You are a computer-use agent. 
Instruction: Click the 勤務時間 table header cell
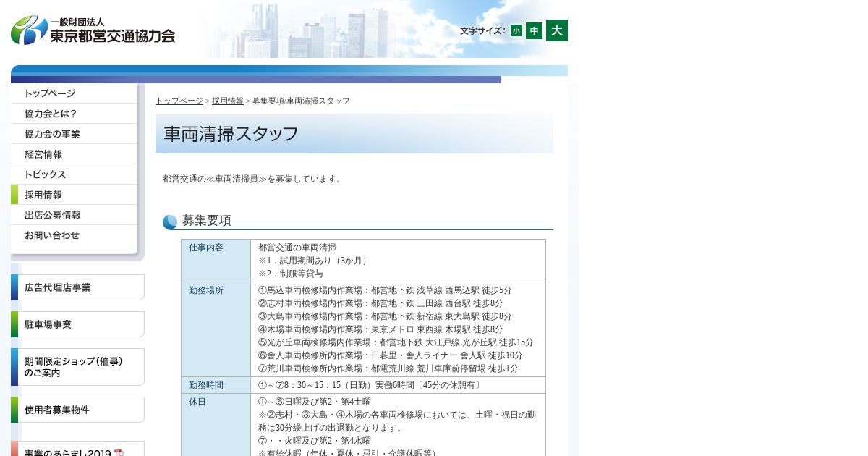[216, 385]
